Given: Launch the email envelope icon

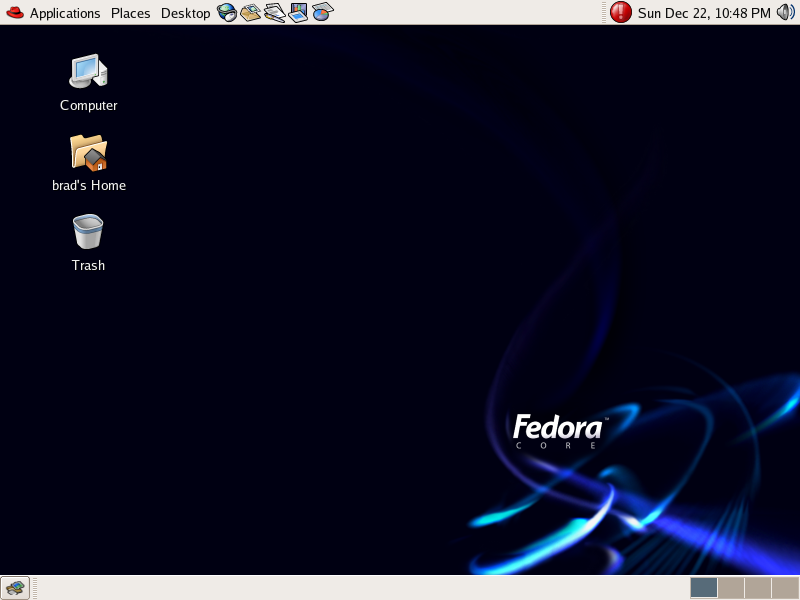Looking at the screenshot, I should pyautogui.click(x=250, y=12).
